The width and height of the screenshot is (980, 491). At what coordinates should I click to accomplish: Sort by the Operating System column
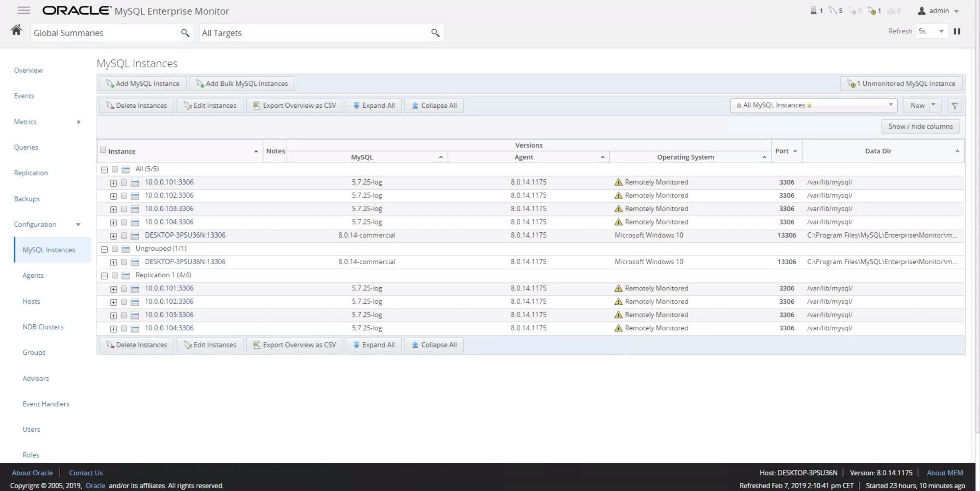click(764, 157)
